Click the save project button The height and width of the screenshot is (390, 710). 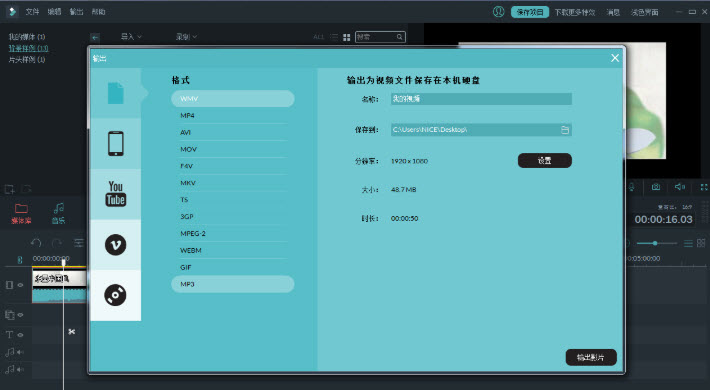click(530, 12)
